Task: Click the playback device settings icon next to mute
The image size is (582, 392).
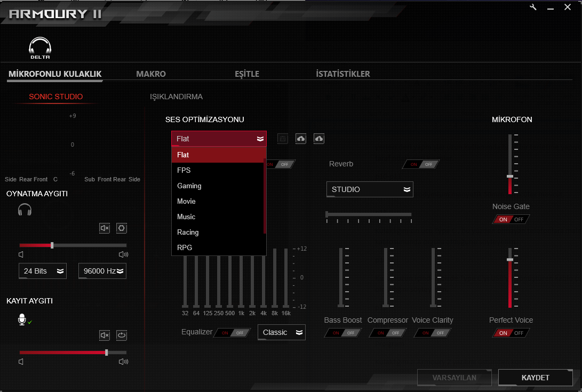Action: pyautogui.click(x=122, y=228)
